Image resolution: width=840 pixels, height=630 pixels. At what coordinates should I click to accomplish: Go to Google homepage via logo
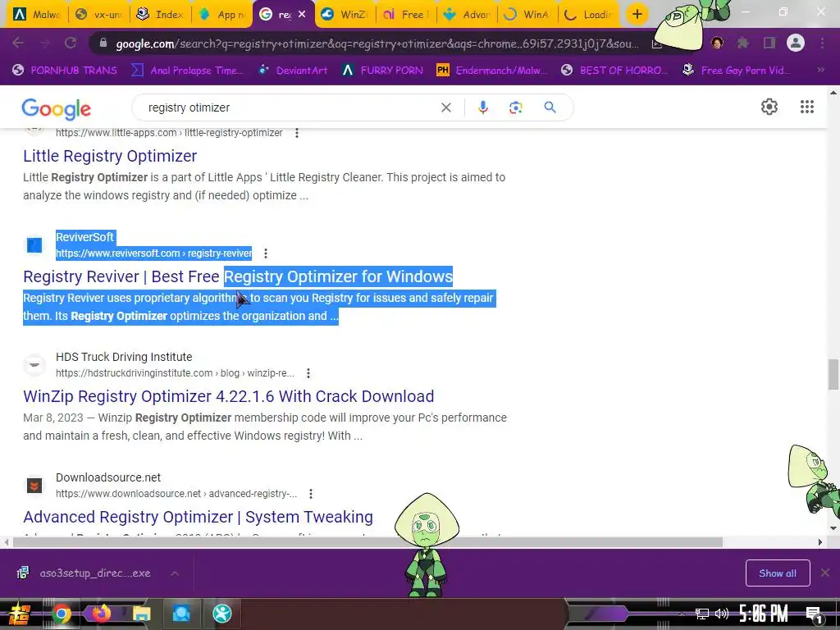pos(57,109)
